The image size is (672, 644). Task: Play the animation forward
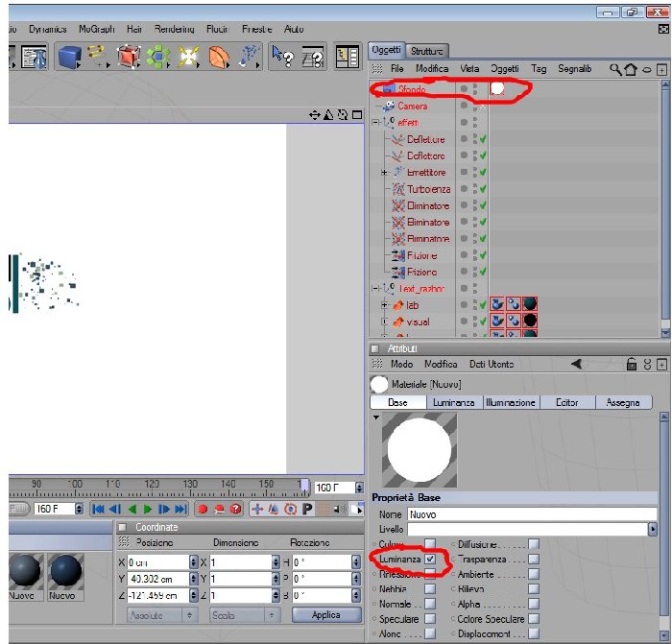pos(148,509)
